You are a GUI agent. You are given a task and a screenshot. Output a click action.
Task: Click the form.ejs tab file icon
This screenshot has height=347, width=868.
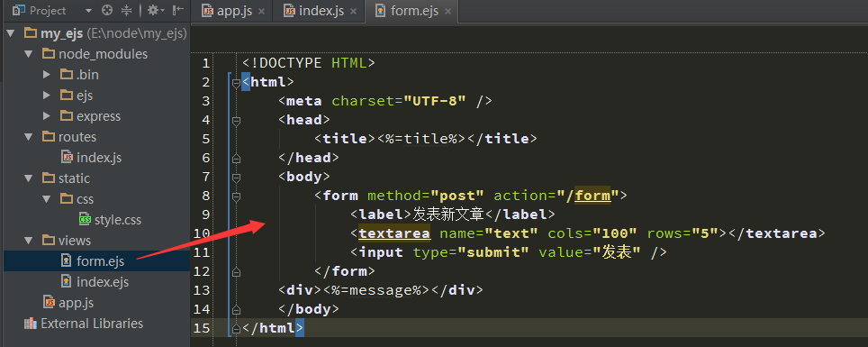coord(380,11)
